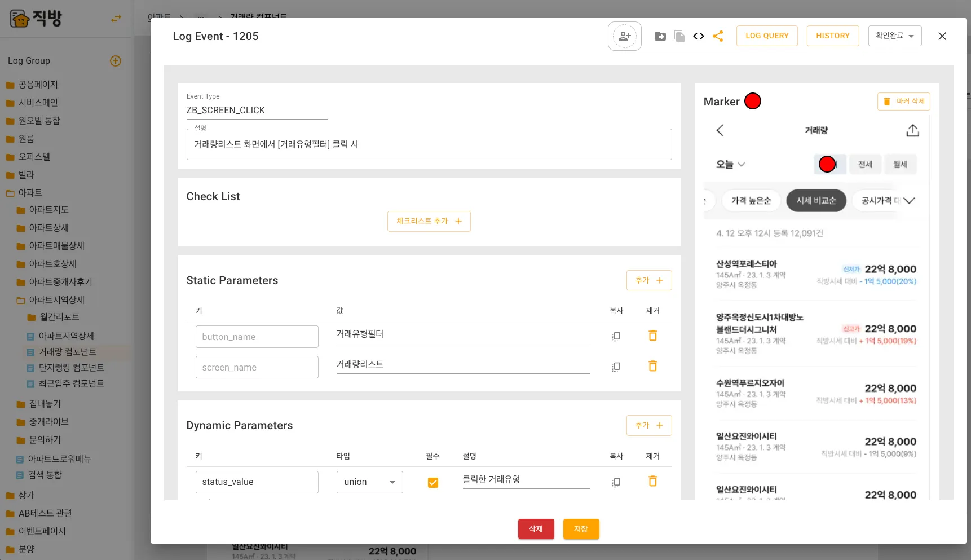
Task: Select the 월세 tab in the preview
Action: click(x=901, y=164)
